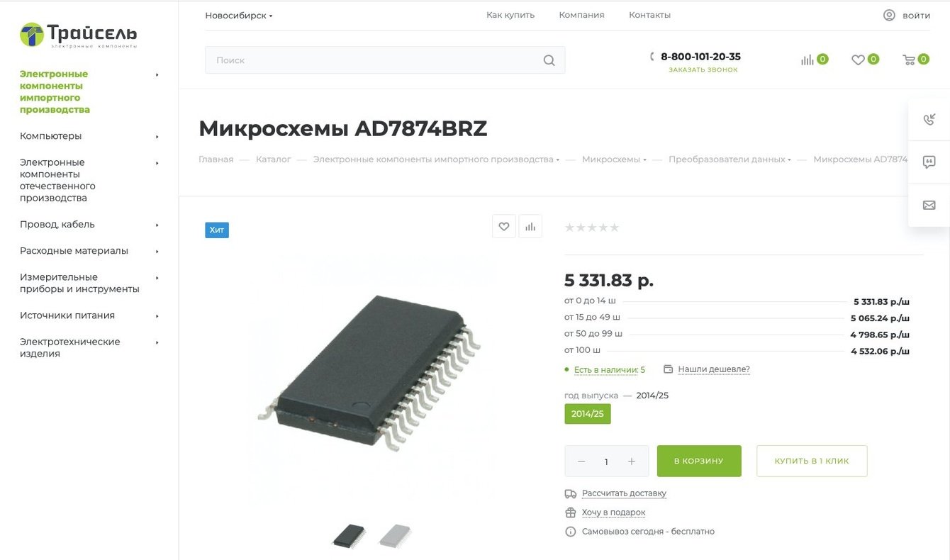The height and width of the screenshot is (560, 950).
Task: Click the callback phone icon on side panel
Action: pos(929,119)
